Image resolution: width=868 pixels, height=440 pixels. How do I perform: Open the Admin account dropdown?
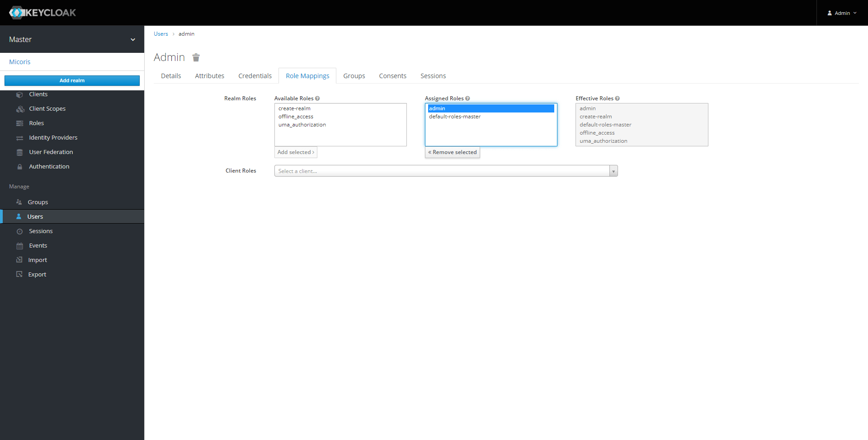[842, 13]
